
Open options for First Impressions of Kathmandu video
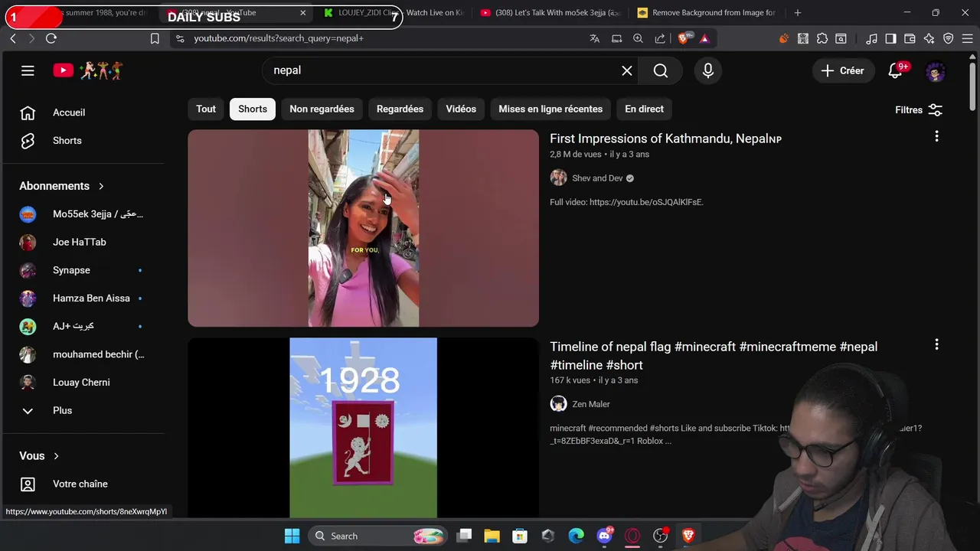point(936,136)
